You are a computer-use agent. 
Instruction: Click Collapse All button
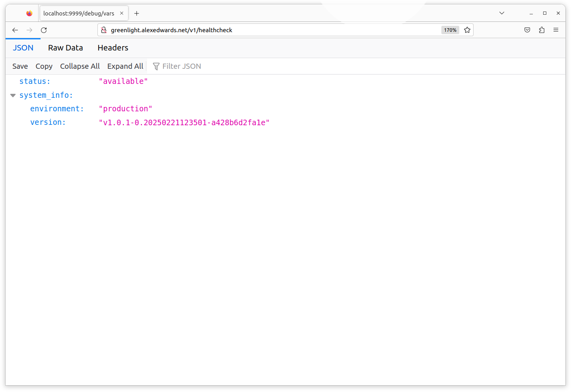[80, 66]
